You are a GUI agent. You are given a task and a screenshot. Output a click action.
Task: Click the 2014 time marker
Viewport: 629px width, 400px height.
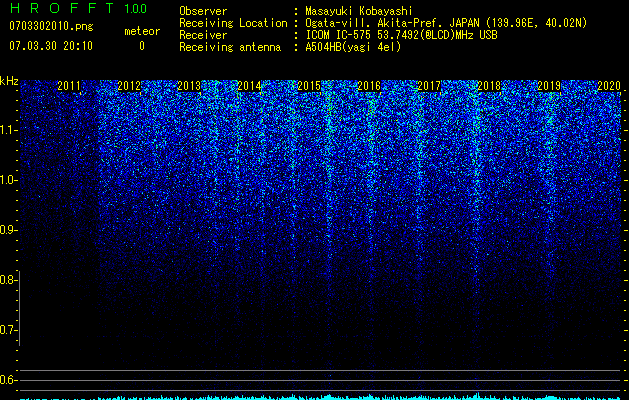249,86
